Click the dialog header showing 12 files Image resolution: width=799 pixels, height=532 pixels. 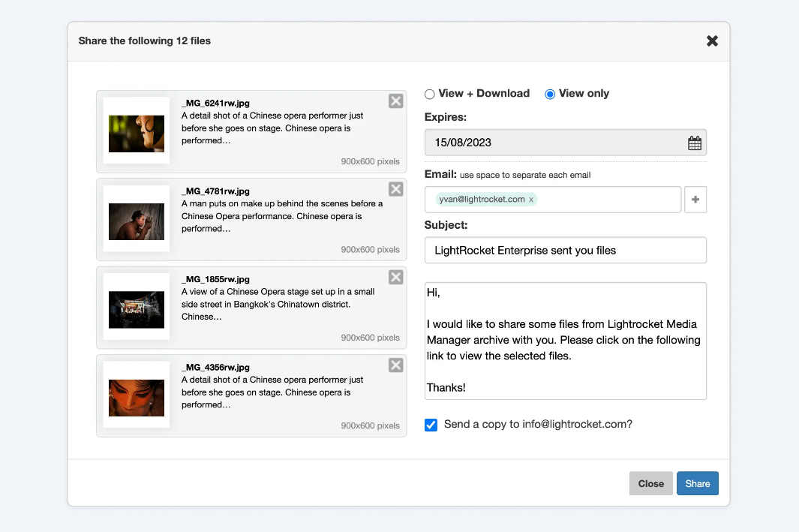tap(145, 41)
